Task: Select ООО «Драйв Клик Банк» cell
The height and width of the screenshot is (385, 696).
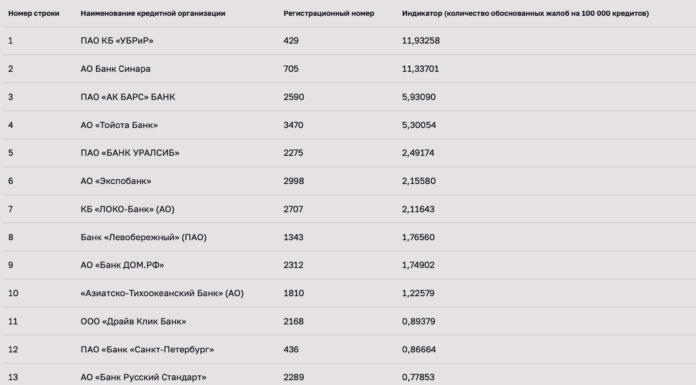Action: [x=133, y=321]
